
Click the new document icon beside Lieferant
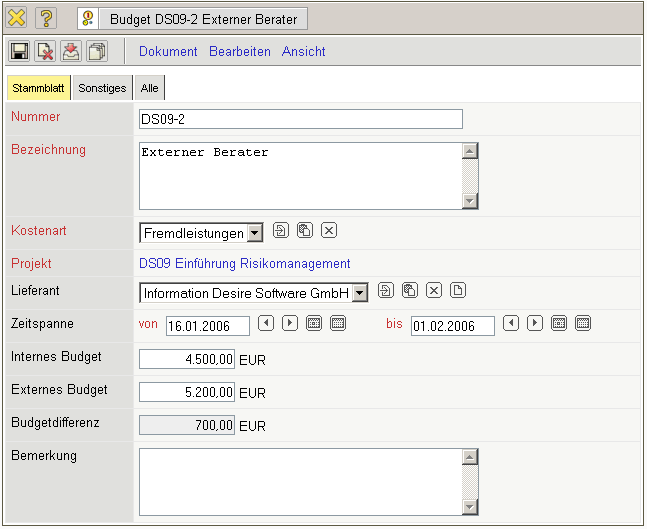tap(458, 291)
